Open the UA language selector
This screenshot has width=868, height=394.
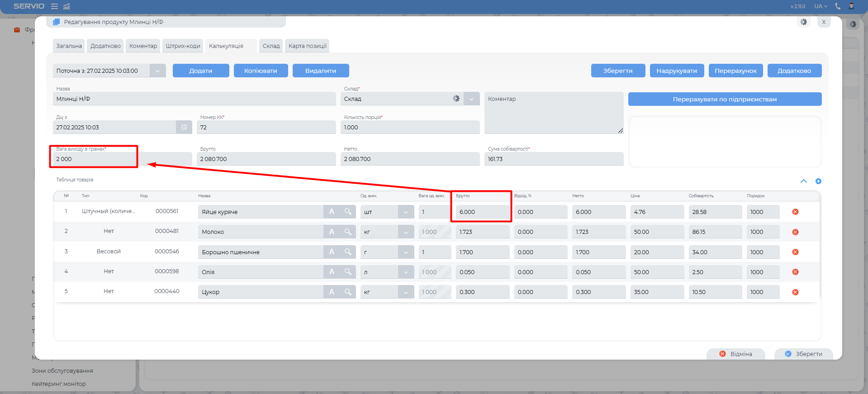821,6
